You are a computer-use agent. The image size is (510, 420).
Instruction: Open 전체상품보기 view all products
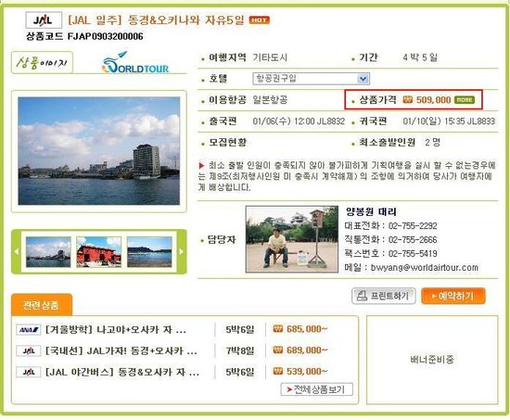pyautogui.click(x=317, y=389)
